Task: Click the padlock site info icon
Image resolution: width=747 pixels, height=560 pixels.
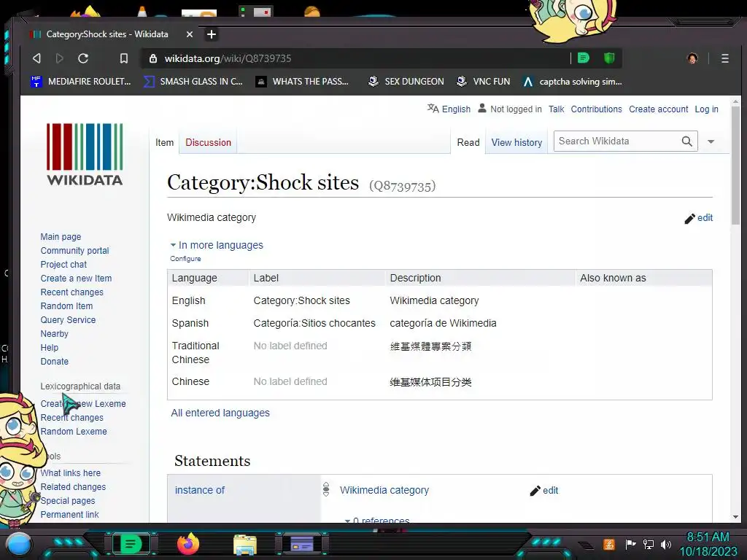Action: pyautogui.click(x=153, y=58)
